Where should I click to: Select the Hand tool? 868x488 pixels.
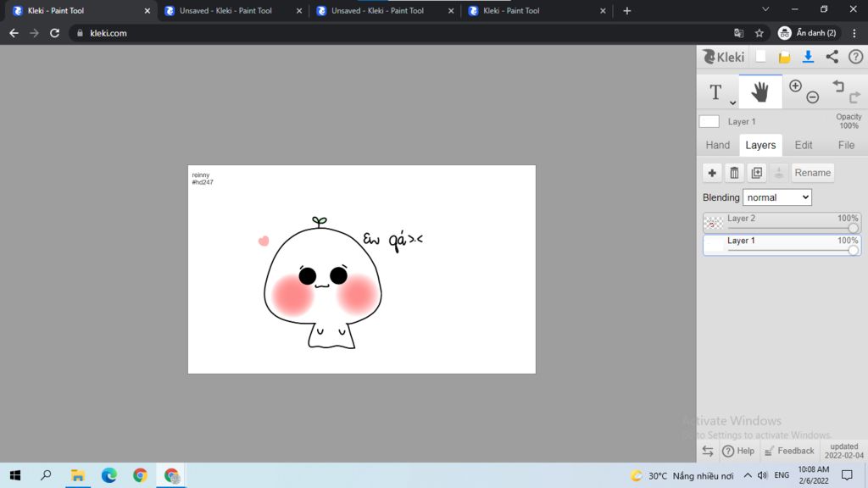(x=760, y=91)
